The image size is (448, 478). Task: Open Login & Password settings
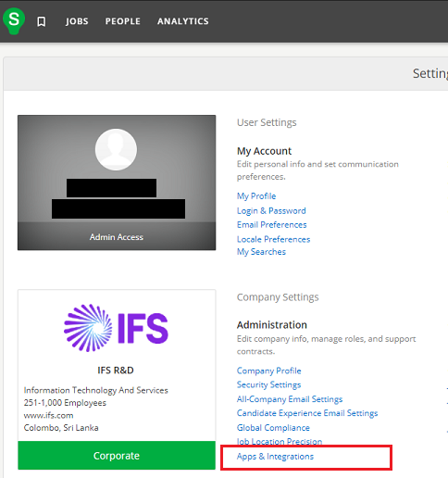point(271,210)
